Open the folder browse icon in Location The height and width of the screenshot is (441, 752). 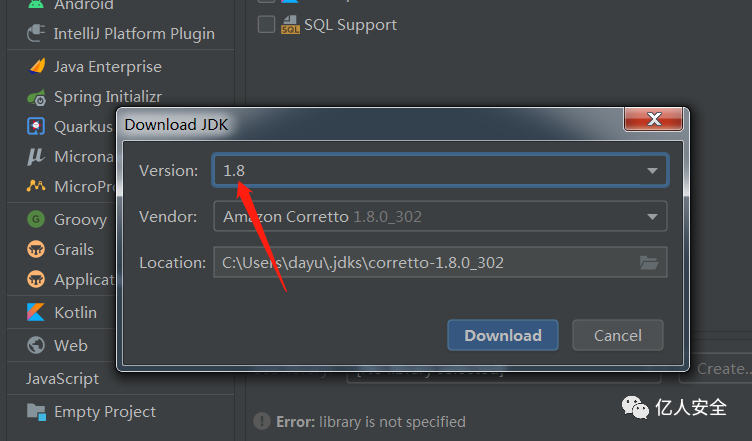click(x=649, y=263)
